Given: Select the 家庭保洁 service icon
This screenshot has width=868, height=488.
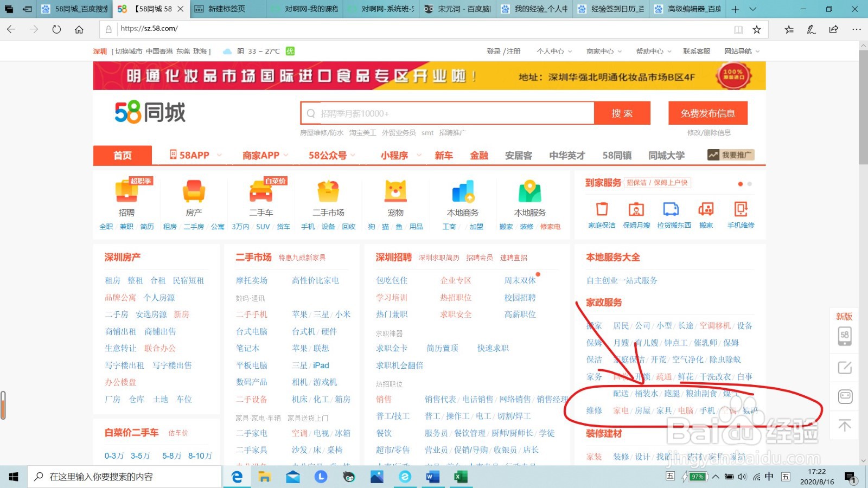Looking at the screenshot, I should (602, 209).
